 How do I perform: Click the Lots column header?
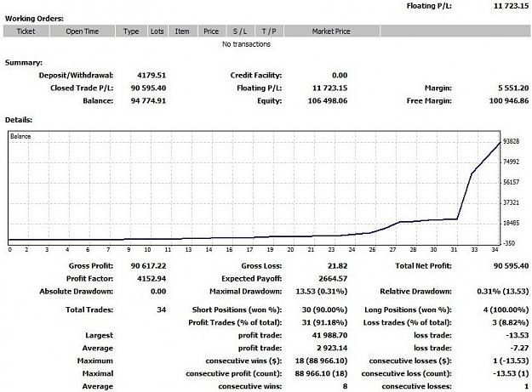click(157, 31)
